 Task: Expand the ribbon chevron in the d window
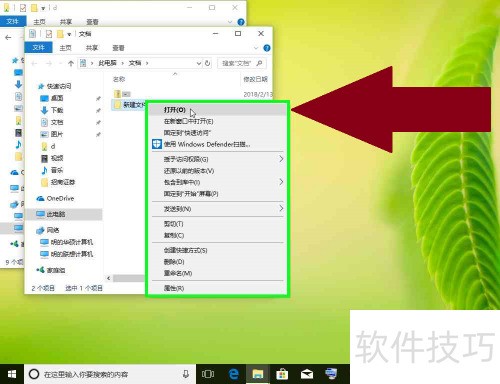pyautogui.click(x=230, y=22)
